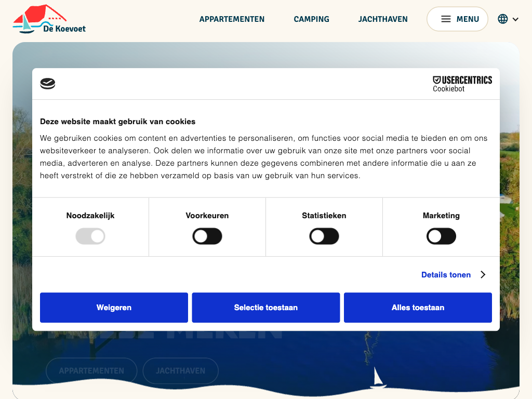The width and height of the screenshot is (532, 399).
Task: Click the Statistieken category label
Action: (x=324, y=216)
